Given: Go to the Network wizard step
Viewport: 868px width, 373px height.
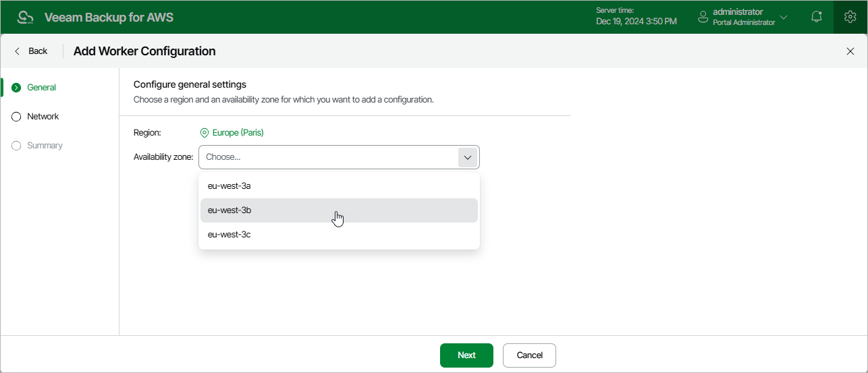Looking at the screenshot, I should pos(43,117).
